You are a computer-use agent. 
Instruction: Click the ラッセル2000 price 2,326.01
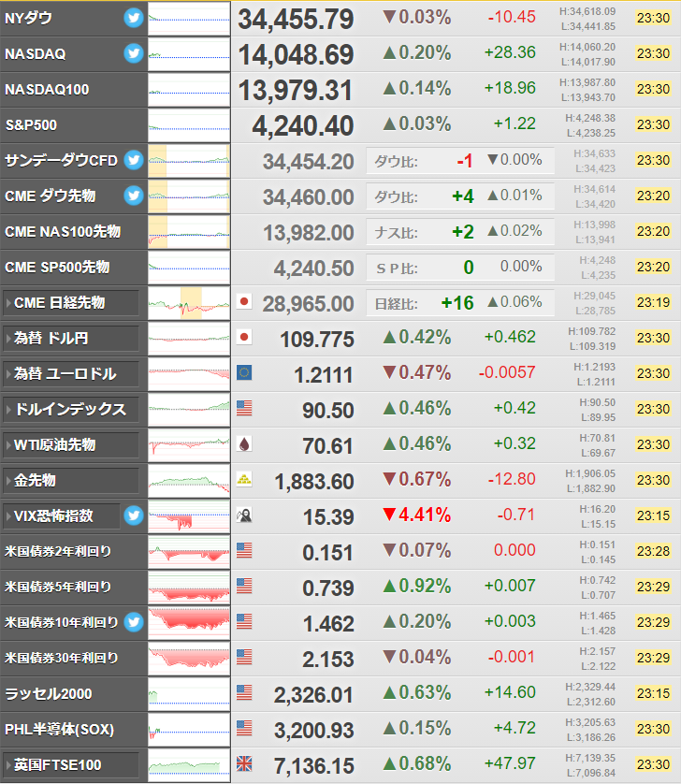click(x=314, y=695)
